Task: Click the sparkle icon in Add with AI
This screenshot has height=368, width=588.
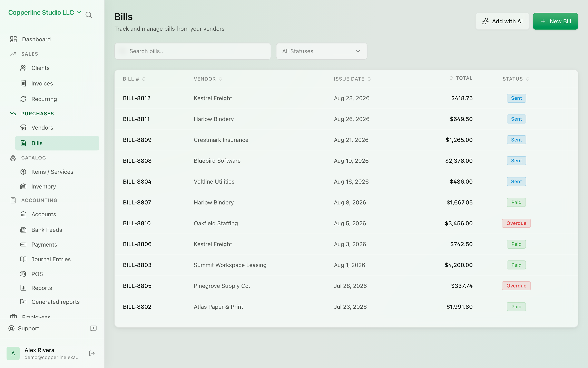Action: 486,21
